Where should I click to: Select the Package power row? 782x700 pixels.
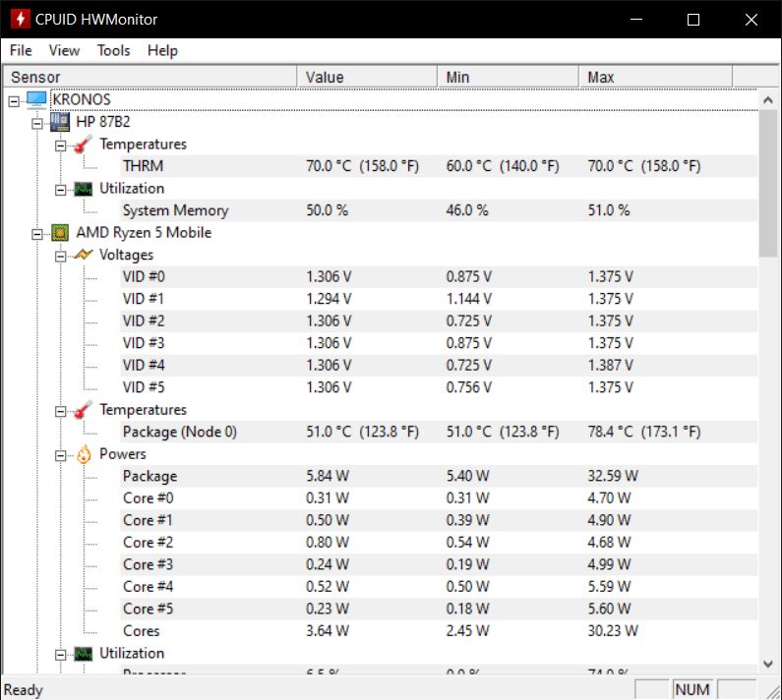click(x=439, y=476)
